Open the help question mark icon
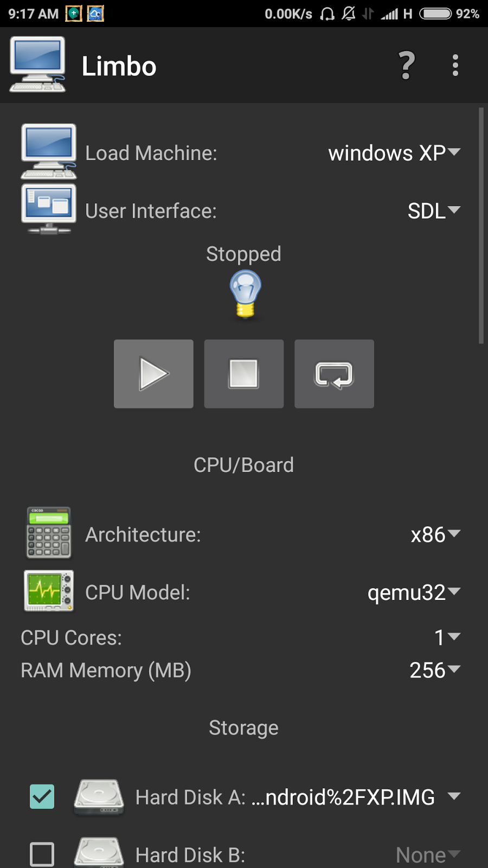Image resolution: width=488 pixels, height=868 pixels. coord(405,65)
